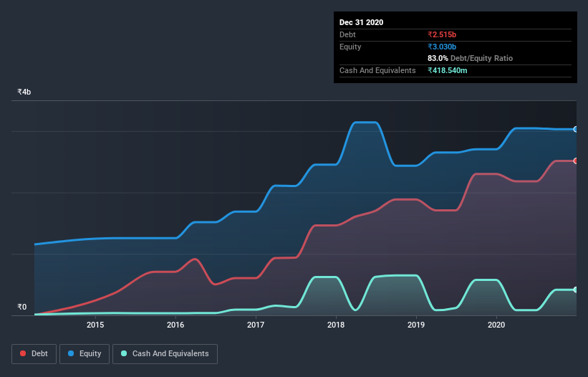Click the Cash And Equivalents tooltip label
The image size is (588, 377).
(x=377, y=70)
